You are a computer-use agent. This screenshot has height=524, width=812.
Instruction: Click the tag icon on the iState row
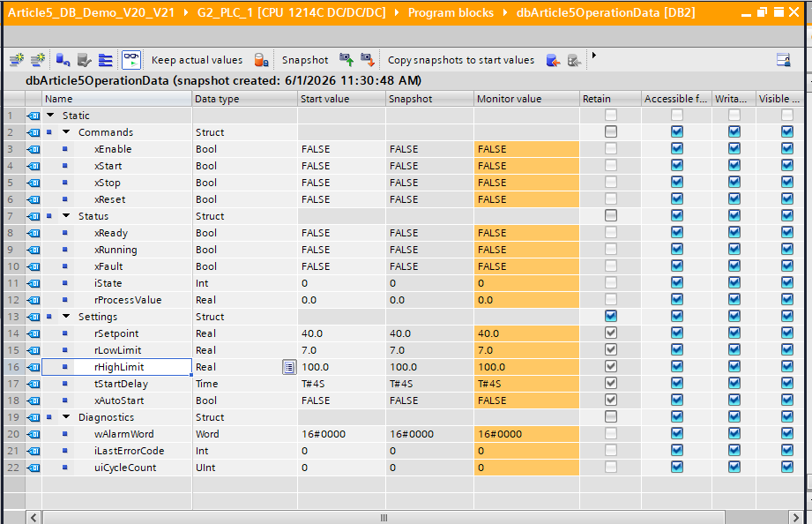click(x=34, y=283)
